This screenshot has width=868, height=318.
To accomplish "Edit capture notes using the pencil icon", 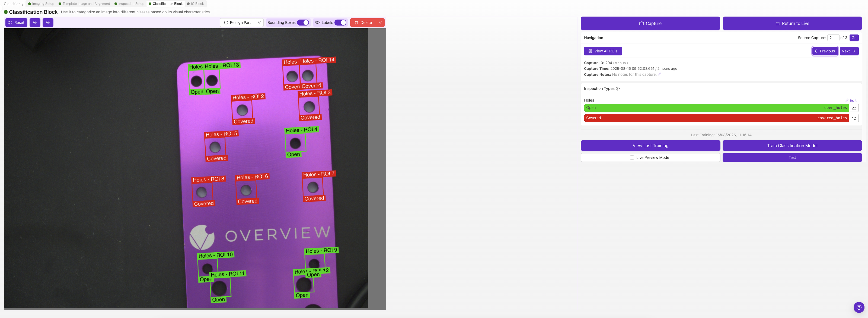I will pos(660,74).
